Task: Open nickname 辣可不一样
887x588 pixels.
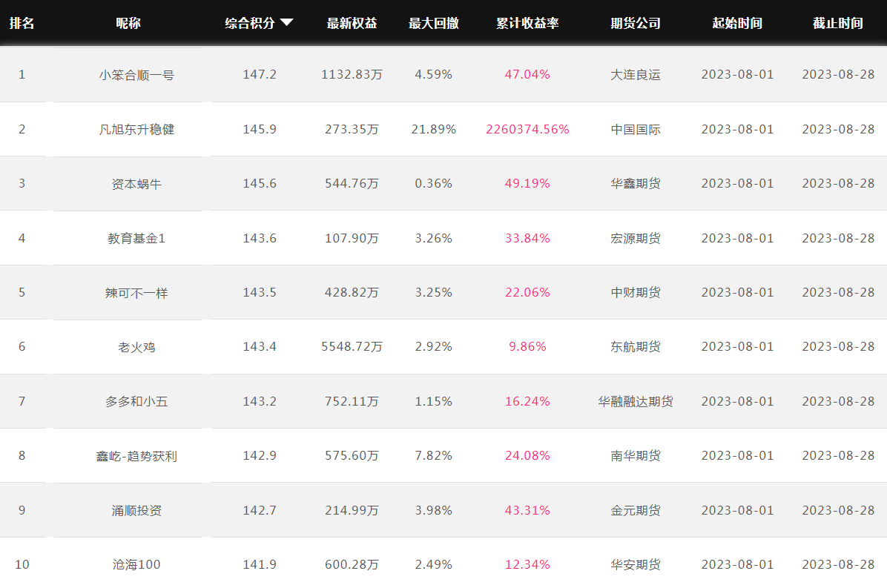Action: (x=136, y=293)
